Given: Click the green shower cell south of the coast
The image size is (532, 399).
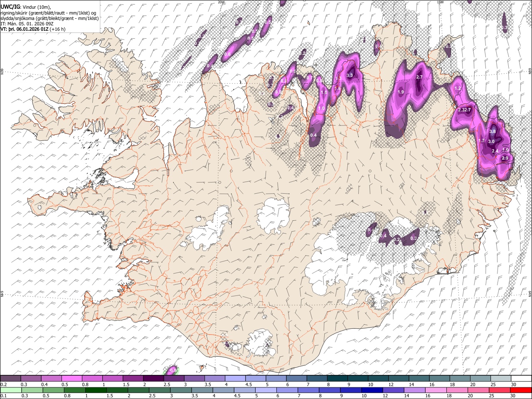Looking at the screenshot, I should tap(172, 370).
